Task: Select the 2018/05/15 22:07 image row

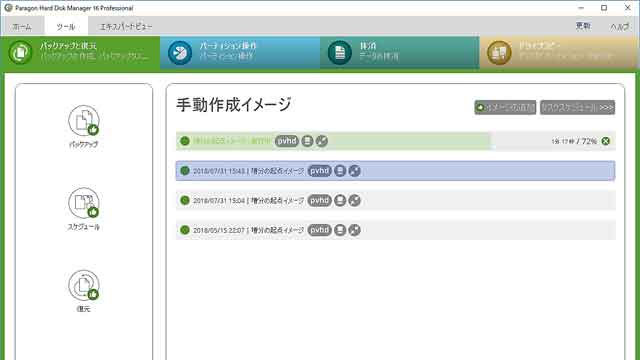Action: (x=396, y=230)
